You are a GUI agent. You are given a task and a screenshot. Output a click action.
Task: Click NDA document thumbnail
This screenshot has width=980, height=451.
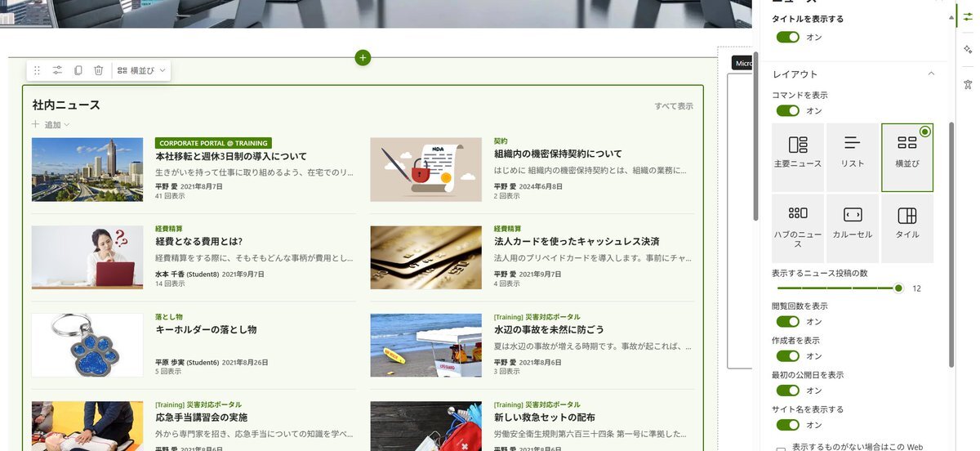click(x=425, y=169)
